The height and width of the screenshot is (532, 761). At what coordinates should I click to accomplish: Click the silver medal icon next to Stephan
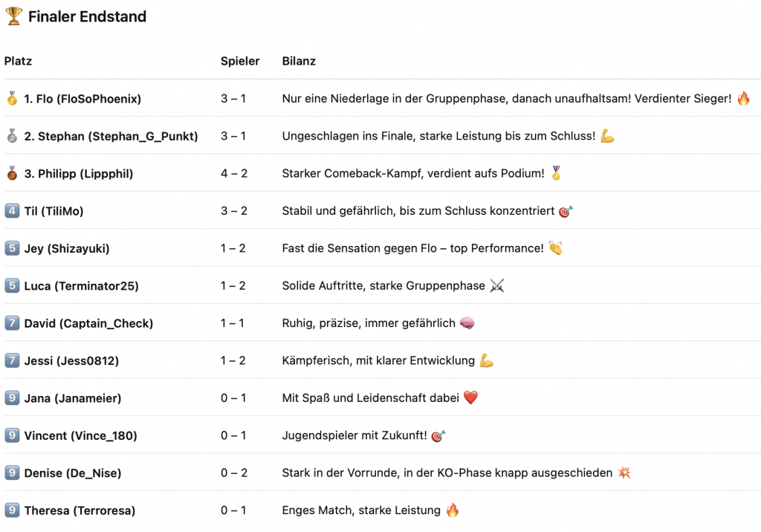point(12,136)
